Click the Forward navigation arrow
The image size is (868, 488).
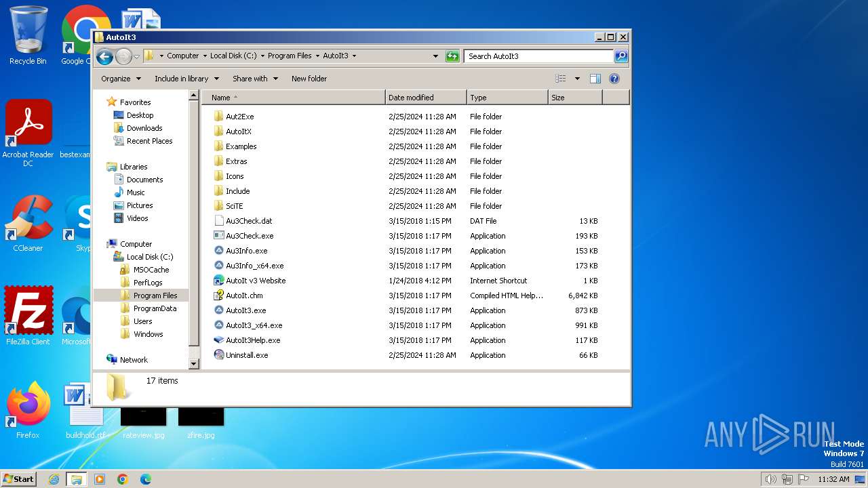[123, 57]
